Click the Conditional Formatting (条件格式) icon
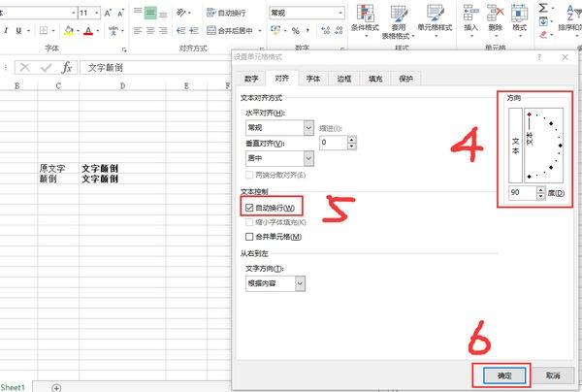This screenshot has width=582, height=392. coord(367,15)
